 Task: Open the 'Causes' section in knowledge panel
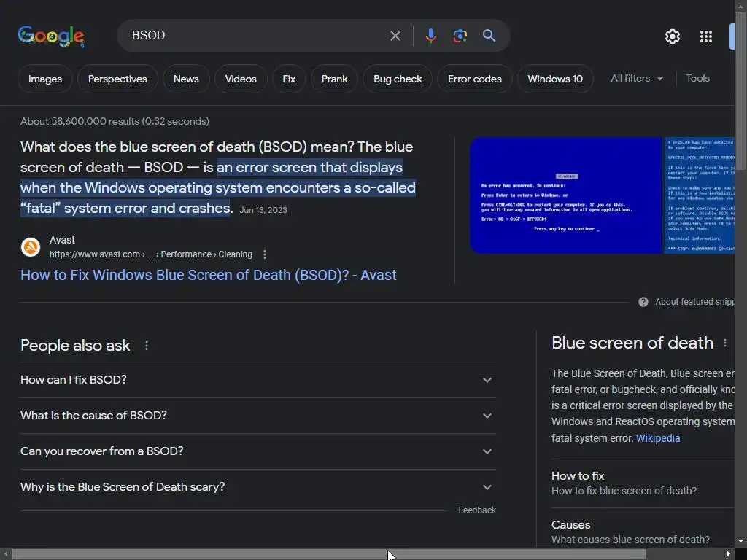point(643,532)
